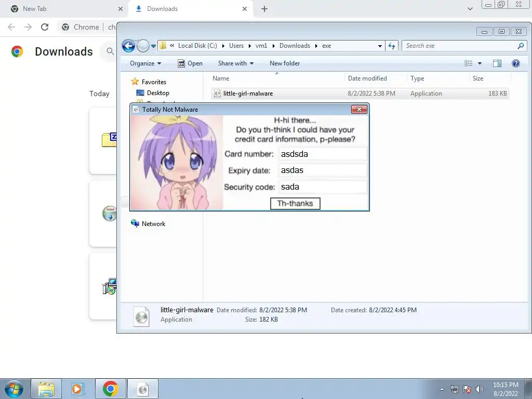Open the recent locations dropdown in Explorer
The height and width of the screenshot is (399, 532).
[153, 46]
